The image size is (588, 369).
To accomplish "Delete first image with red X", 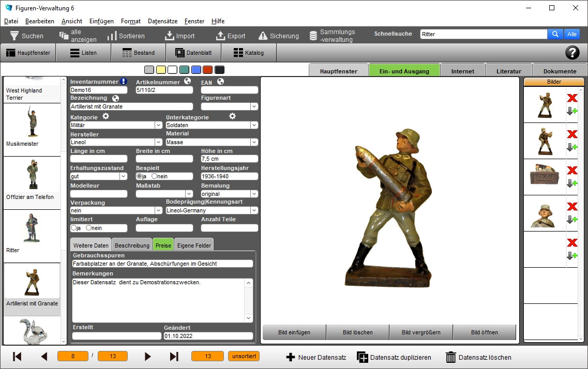I will pos(572,98).
